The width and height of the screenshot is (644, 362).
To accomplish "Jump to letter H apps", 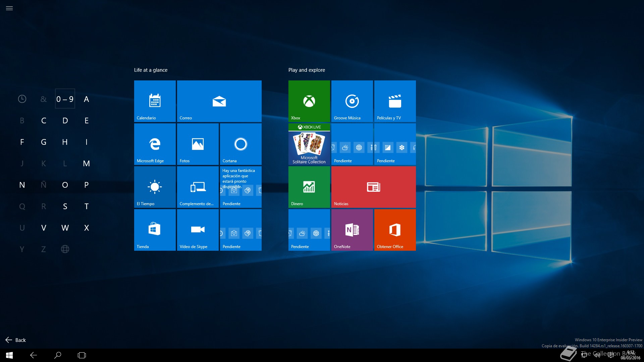I will click(x=65, y=142).
